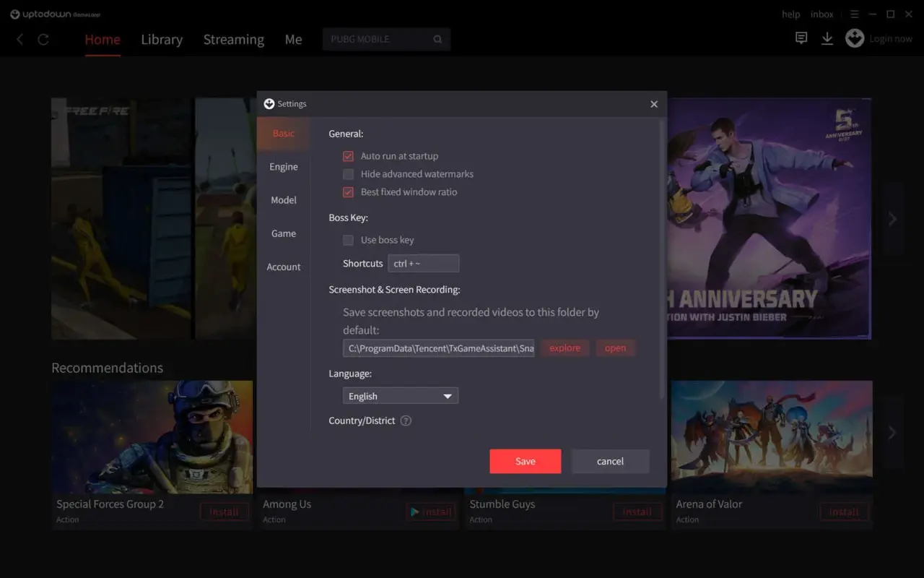Click the Shortcuts field showing ctrl + ~
This screenshot has width=924, height=578.
pos(423,263)
